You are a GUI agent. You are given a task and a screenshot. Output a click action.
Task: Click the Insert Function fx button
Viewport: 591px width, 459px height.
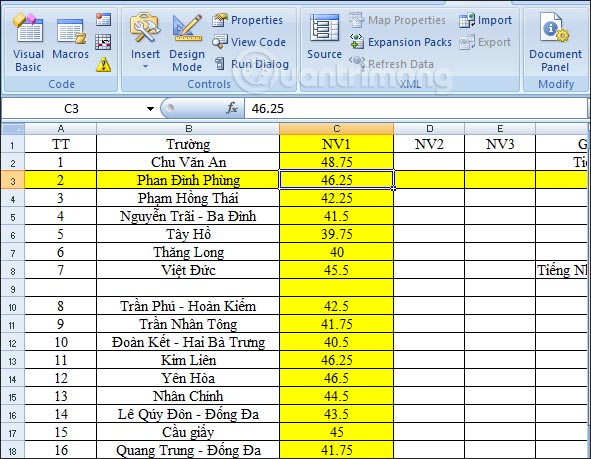[232, 109]
